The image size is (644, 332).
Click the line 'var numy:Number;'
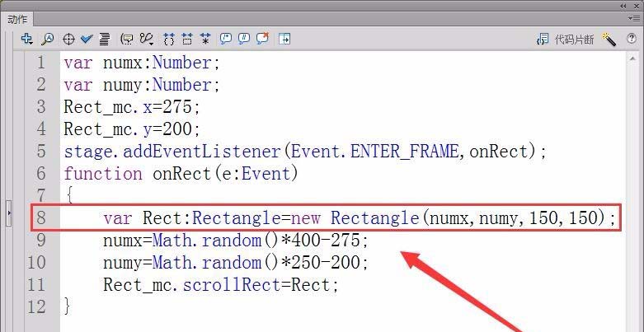[142, 85]
